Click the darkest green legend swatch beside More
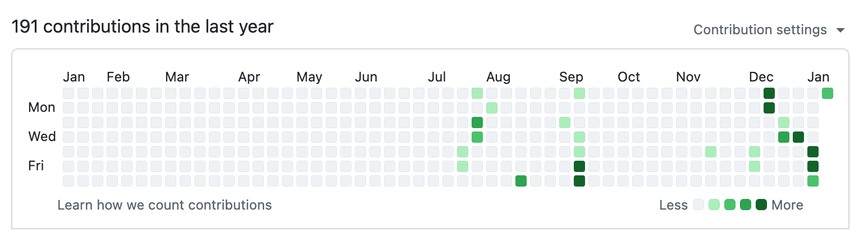868x245 pixels. click(761, 205)
